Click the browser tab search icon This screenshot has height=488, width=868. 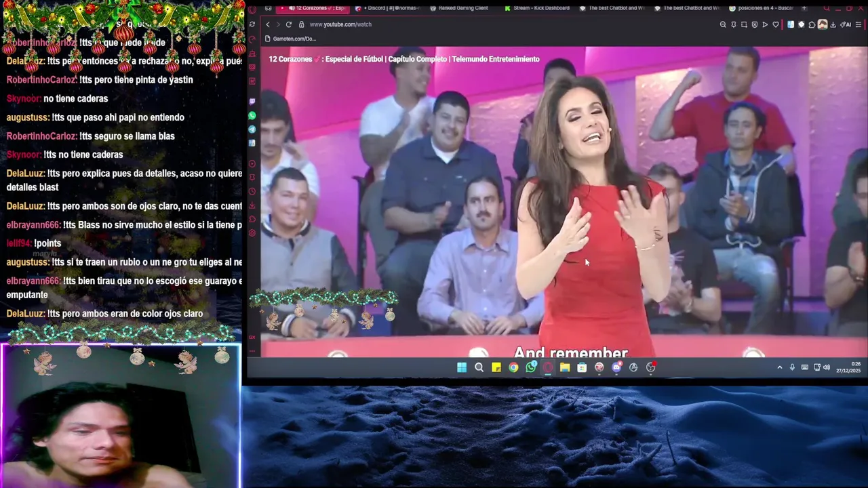827,8
